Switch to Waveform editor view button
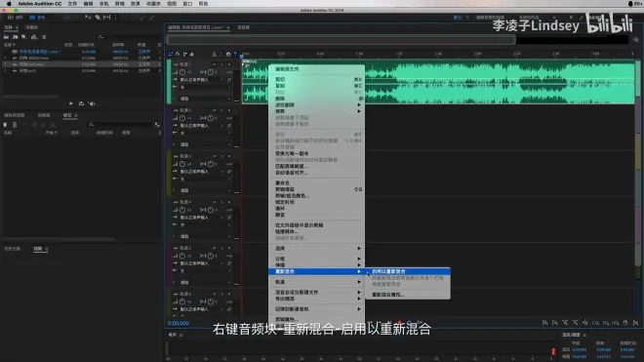Image resolution: width=644 pixels, height=362 pixels. (16, 18)
